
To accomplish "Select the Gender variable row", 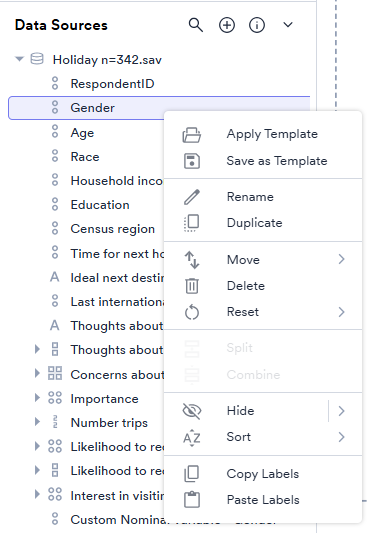I will tap(159, 108).
